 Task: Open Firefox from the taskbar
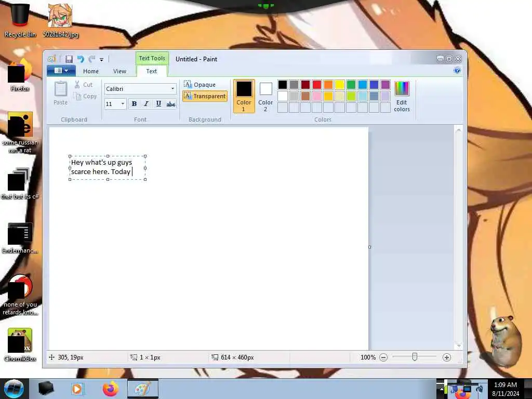point(111,389)
